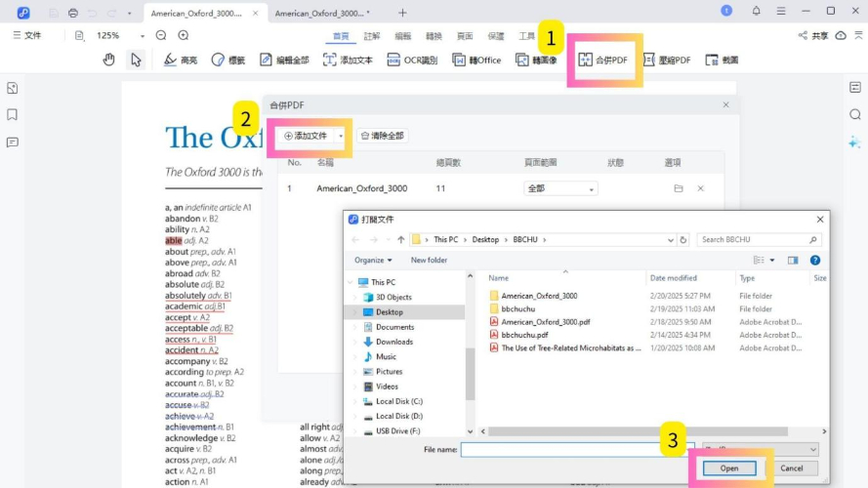Switch to second American_Oxford_3000 document tab

point(322,13)
